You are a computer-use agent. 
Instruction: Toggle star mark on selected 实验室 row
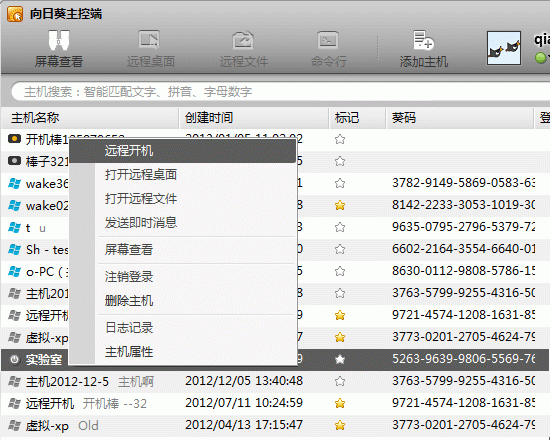(x=340, y=359)
